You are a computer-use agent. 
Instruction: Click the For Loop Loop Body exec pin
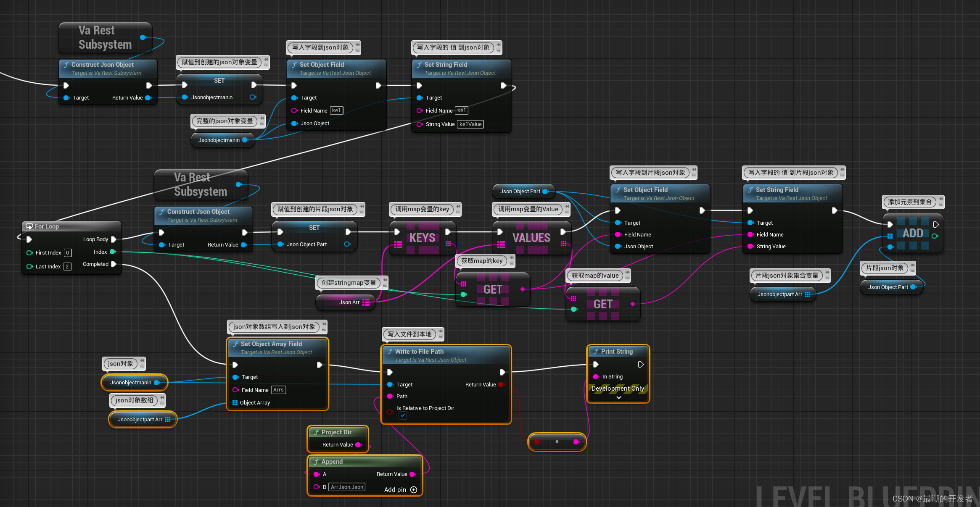[x=114, y=239]
